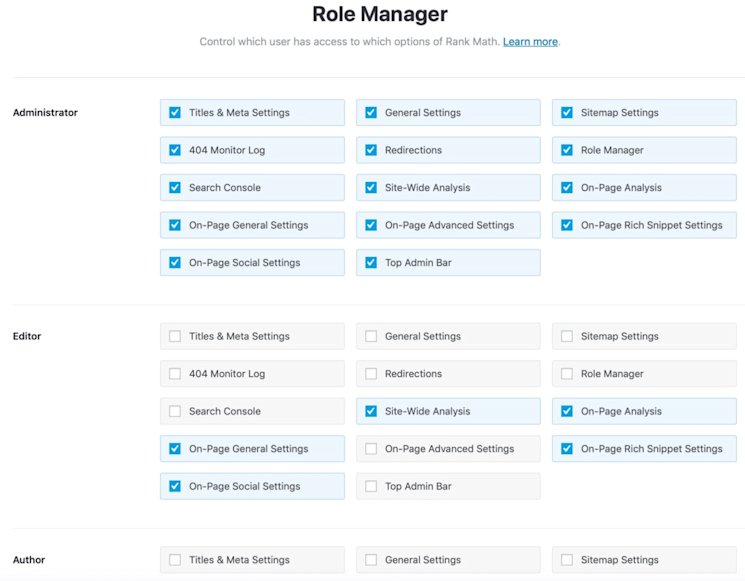Disable Editor Site-Wide Analysis

click(x=371, y=411)
